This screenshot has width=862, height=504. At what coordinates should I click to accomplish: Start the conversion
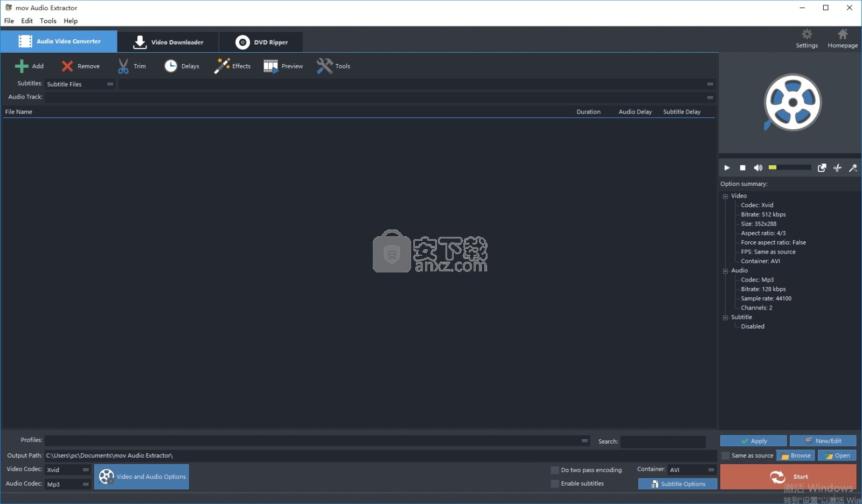788,477
